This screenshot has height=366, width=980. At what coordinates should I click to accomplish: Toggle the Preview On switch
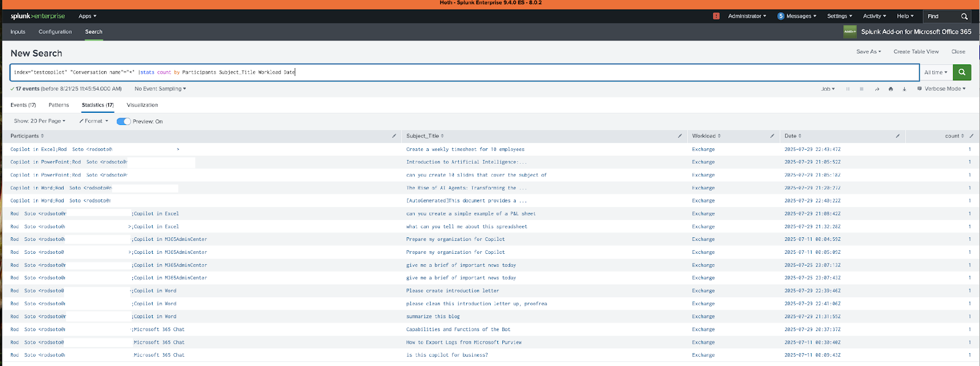tap(124, 121)
